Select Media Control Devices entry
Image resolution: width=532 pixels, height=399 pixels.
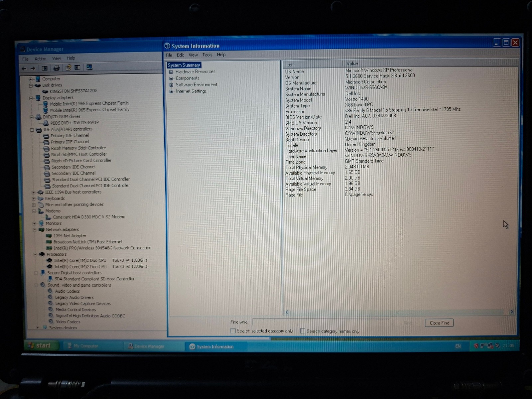point(75,310)
